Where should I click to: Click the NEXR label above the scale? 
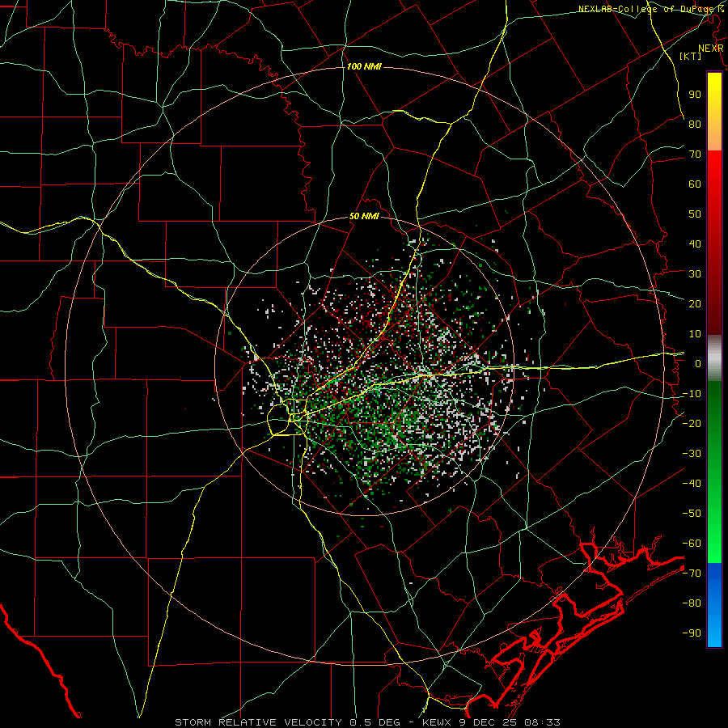710,49
